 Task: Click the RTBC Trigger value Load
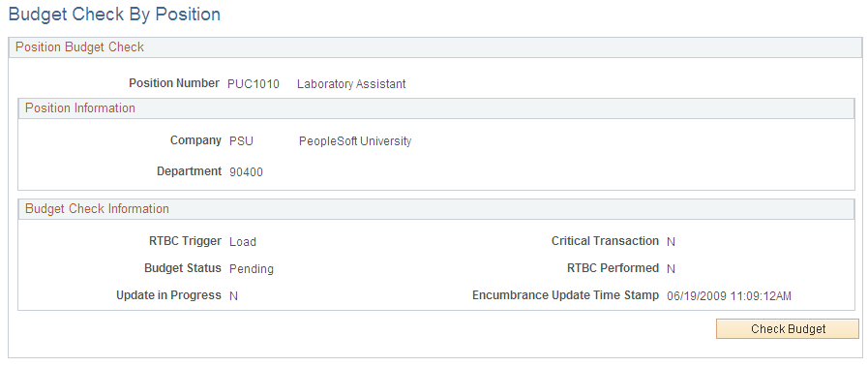tap(243, 242)
